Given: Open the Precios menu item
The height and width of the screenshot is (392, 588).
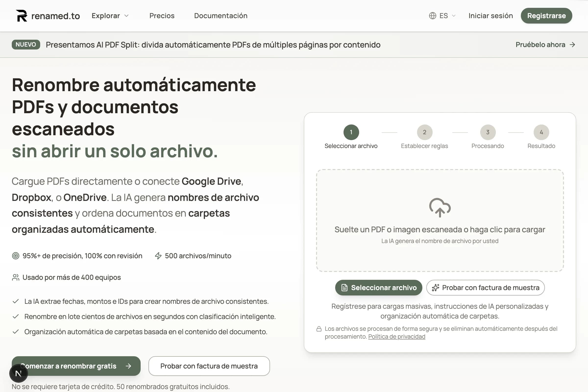Looking at the screenshot, I should tap(162, 15).
